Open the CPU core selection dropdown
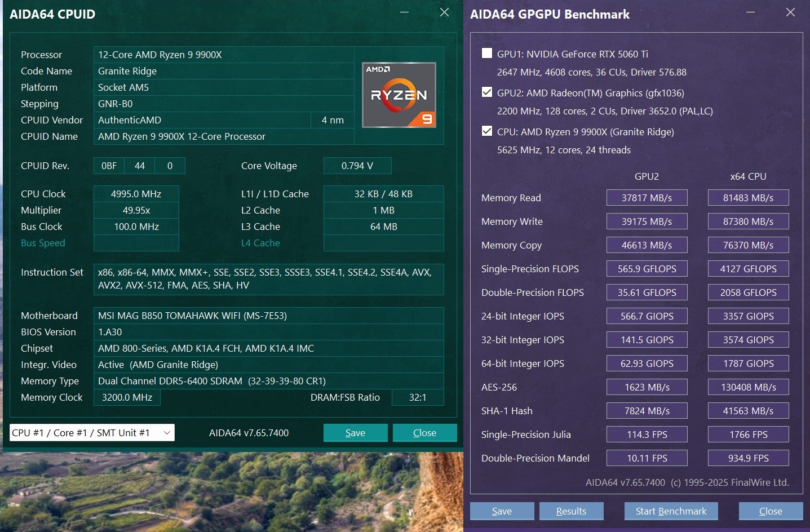The width and height of the screenshot is (810, 532). coord(92,433)
